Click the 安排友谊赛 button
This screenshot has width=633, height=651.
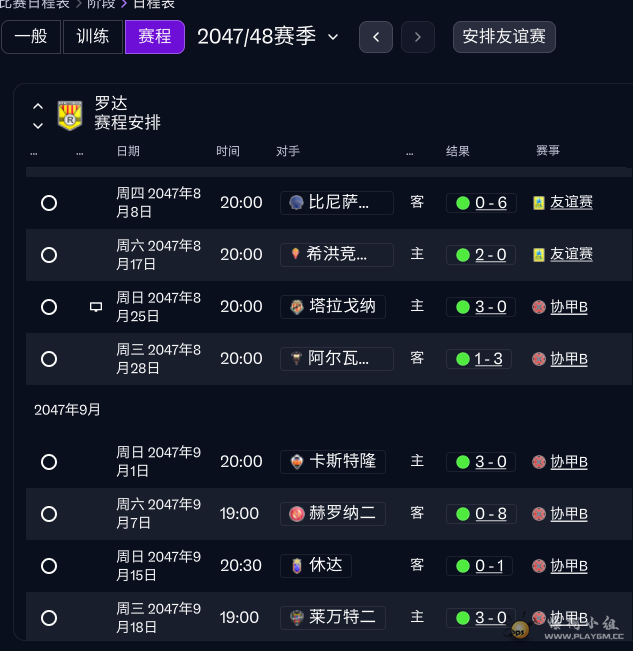[x=504, y=37]
